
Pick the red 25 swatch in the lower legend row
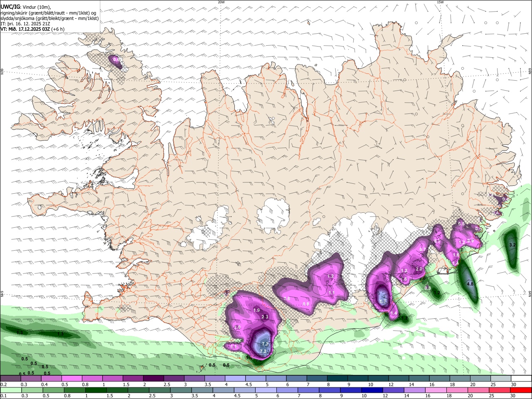coord(499,390)
